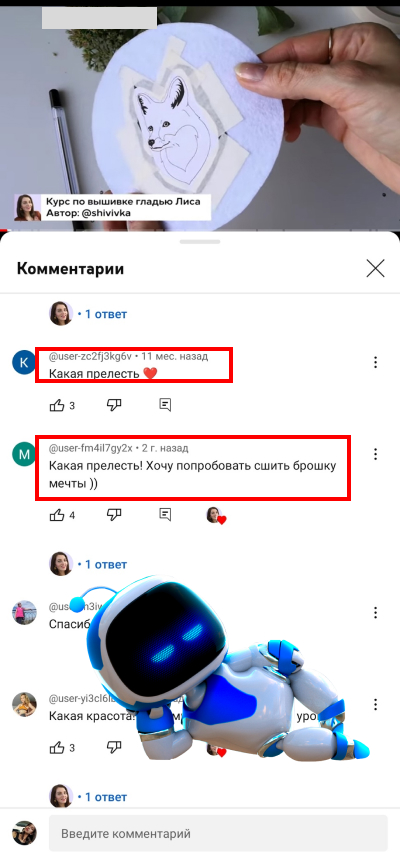This screenshot has width=400, height=852.
Task: Like the "Какая красота" comment
Action: pos(57,748)
